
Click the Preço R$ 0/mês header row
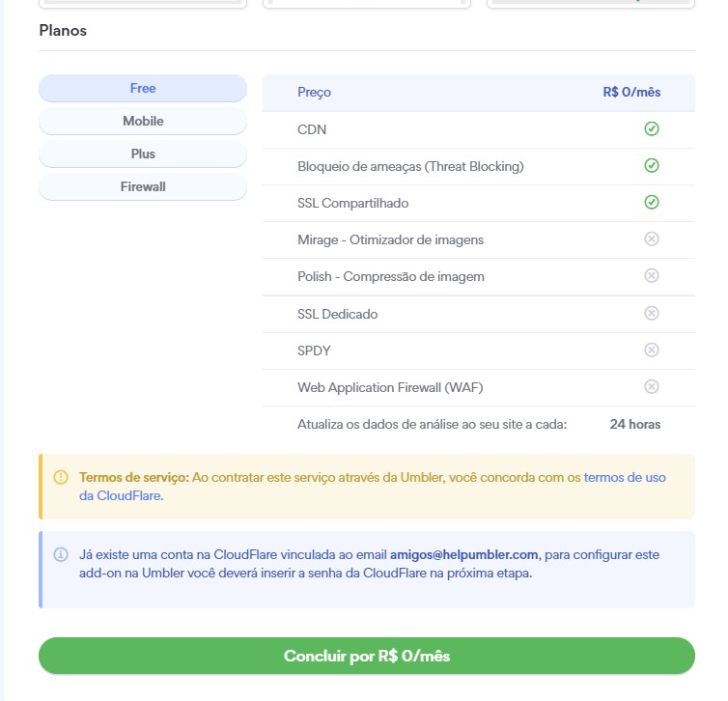(x=478, y=93)
